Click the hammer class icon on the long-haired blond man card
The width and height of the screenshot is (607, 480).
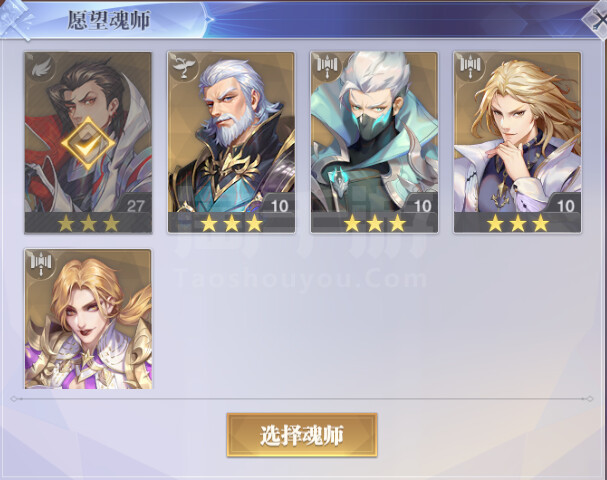pyautogui.click(x=471, y=66)
